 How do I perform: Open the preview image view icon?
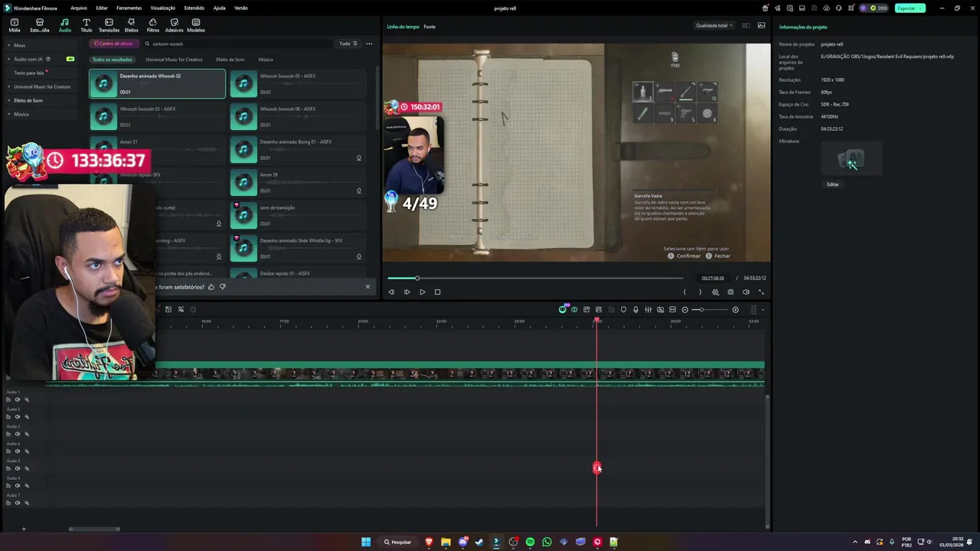coord(761,25)
